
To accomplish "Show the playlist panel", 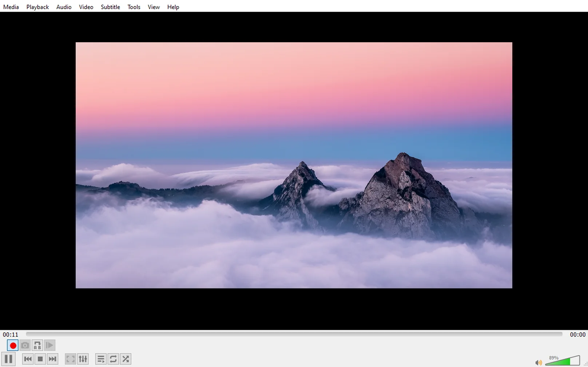I will click(101, 359).
